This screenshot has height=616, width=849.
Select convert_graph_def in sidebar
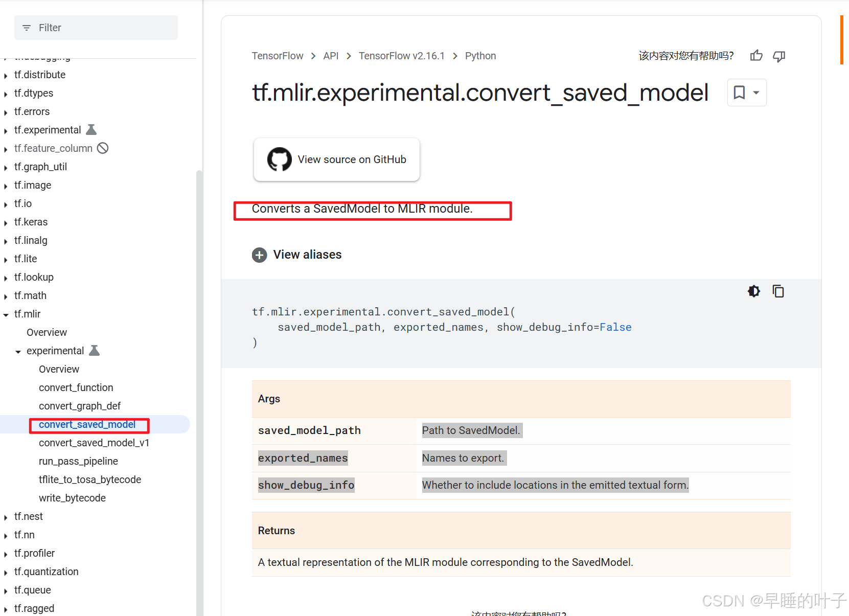point(80,406)
